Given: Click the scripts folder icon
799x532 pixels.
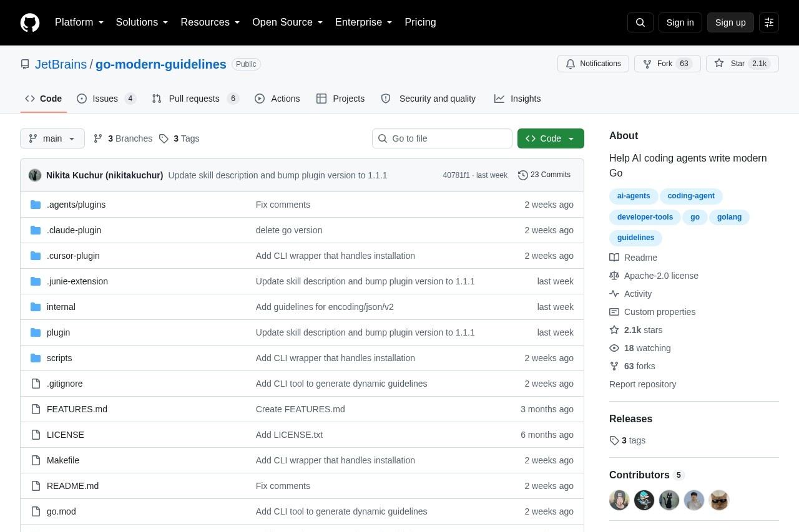Looking at the screenshot, I should pos(36,358).
